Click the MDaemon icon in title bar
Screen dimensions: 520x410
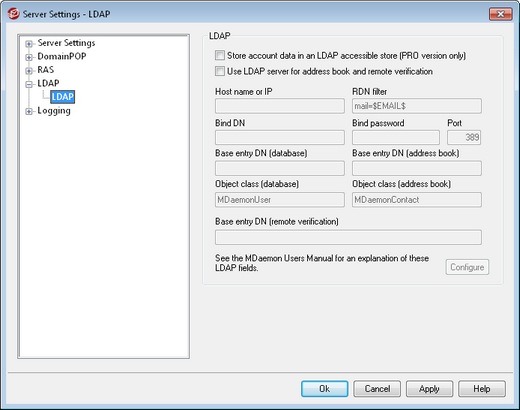13,14
